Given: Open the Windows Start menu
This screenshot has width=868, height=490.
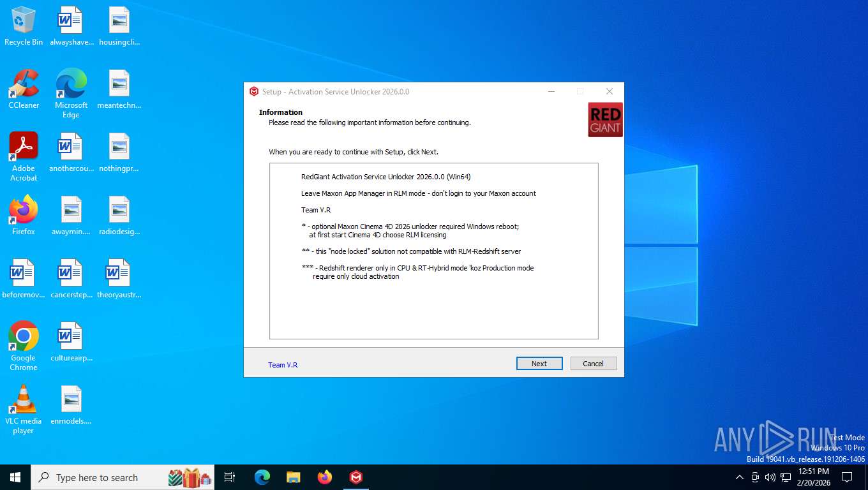Looking at the screenshot, I should point(15,477).
